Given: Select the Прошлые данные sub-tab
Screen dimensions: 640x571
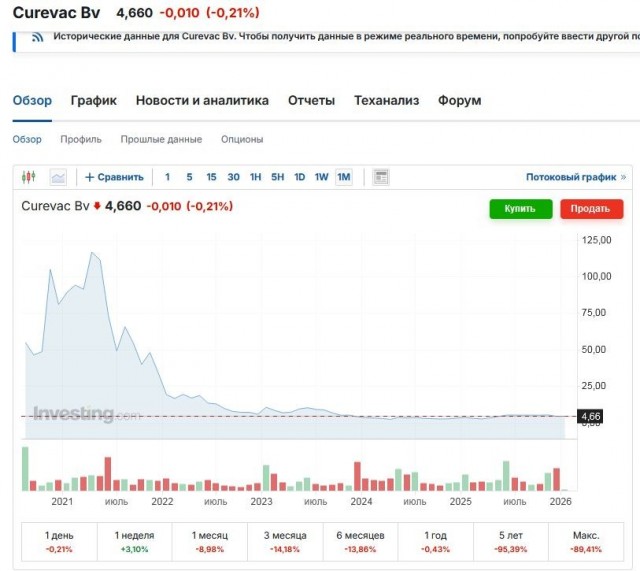Looking at the screenshot, I should [x=161, y=140].
